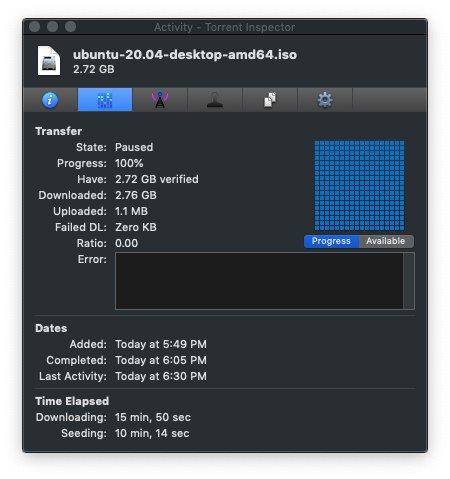This screenshot has height=479, width=450.
Task: Open the Trackers tab antenna icon
Action: click(160, 100)
